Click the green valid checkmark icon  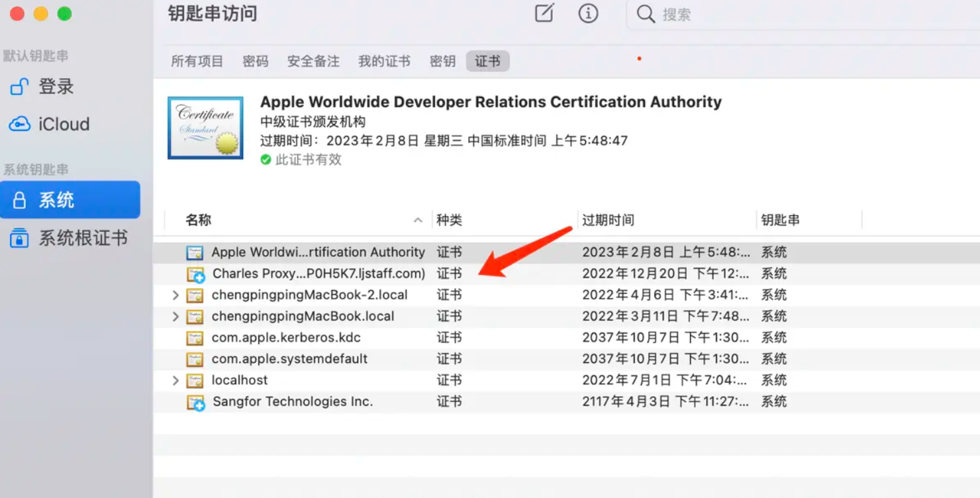coord(266,160)
